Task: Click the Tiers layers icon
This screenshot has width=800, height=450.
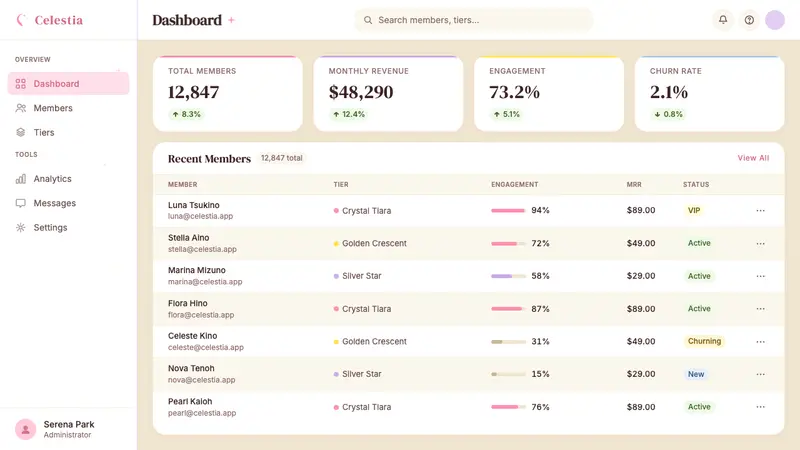Action: [20, 133]
